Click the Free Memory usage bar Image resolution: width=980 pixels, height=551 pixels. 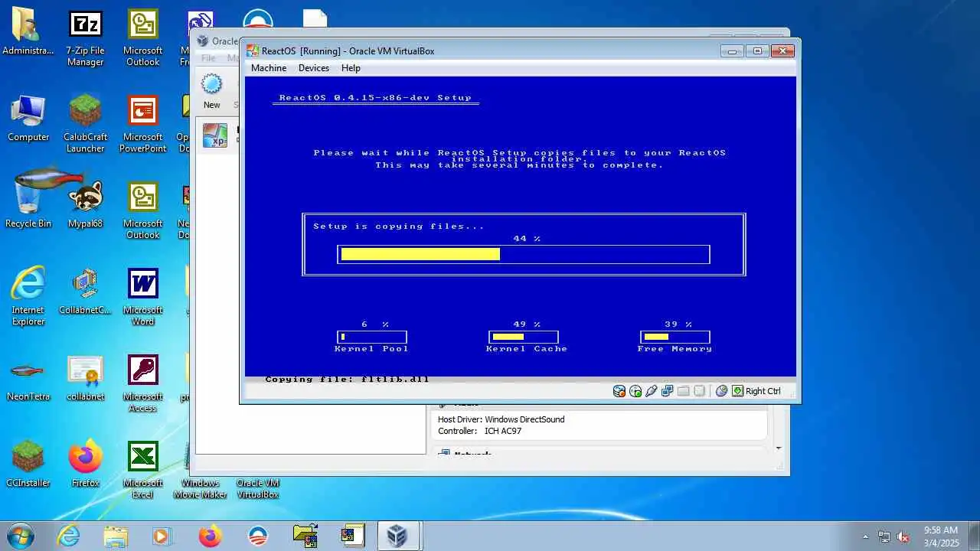tap(675, 337)
